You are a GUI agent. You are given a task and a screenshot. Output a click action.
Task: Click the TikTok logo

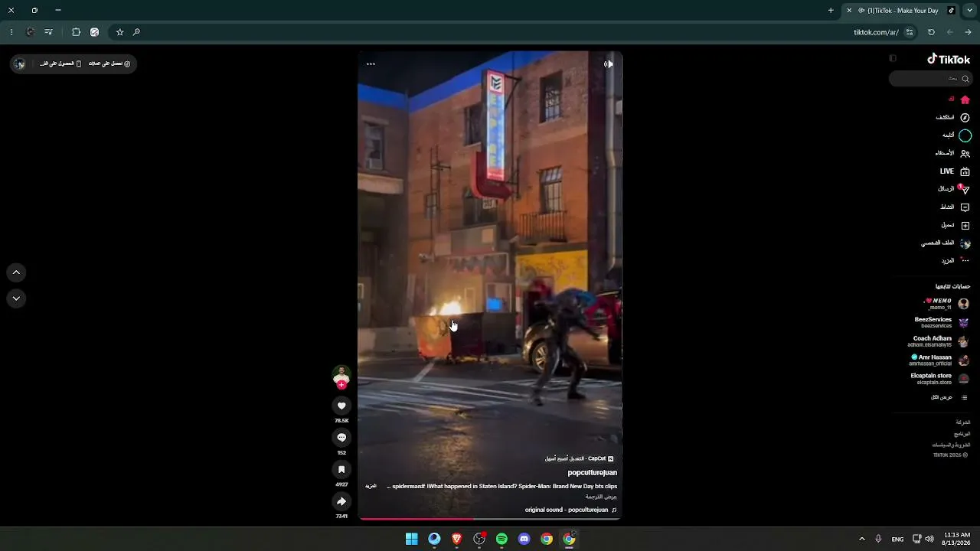point(949,59)
